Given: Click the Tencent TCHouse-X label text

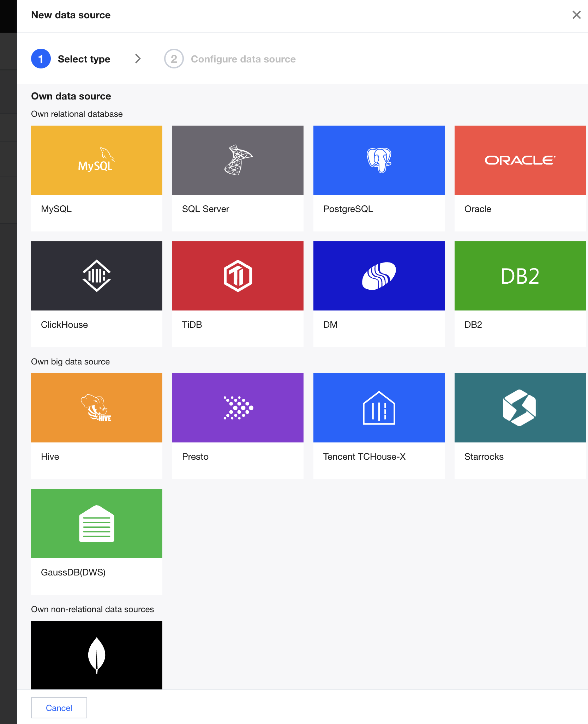Looking at the screenshot, I should (365, 457).
